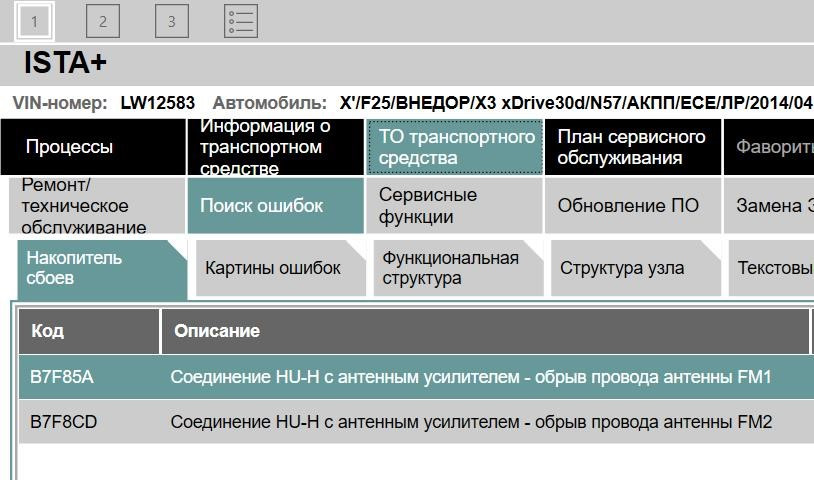
Task: Click the ISTA+ title
Action: point(65,62)
